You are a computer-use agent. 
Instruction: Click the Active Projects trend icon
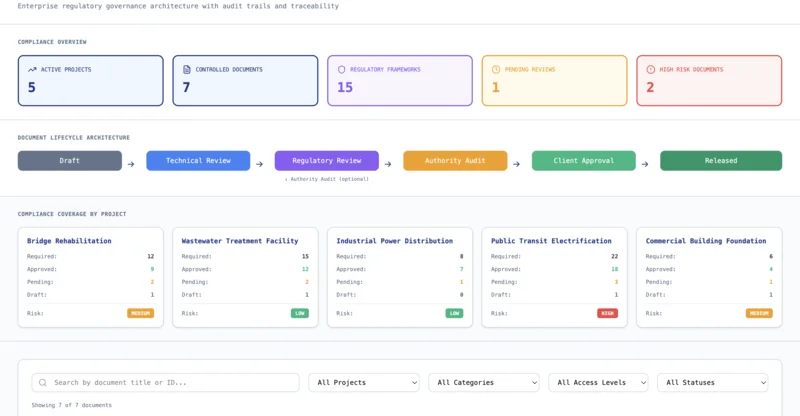point(32,70)
